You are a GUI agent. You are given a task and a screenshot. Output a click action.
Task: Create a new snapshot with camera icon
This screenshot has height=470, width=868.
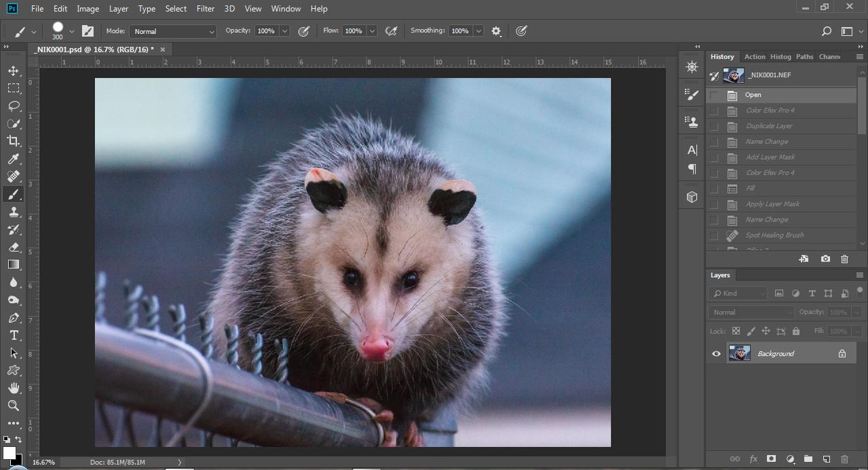point(825,259)
